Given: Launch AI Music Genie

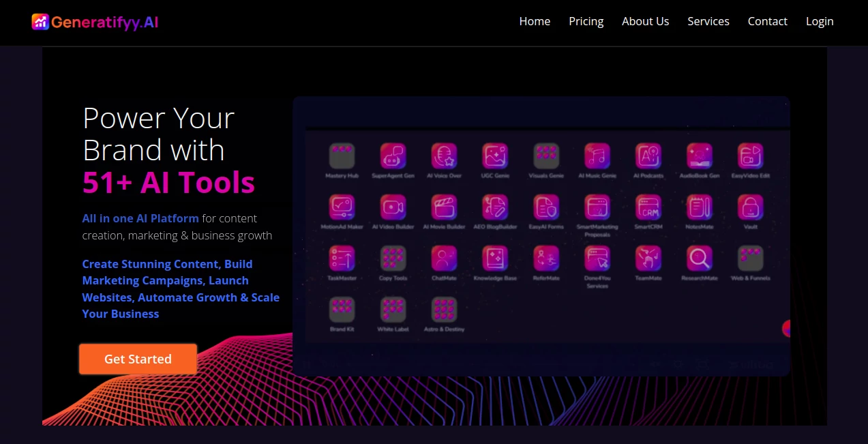Looking at the screenshot, I should point(597,156).
